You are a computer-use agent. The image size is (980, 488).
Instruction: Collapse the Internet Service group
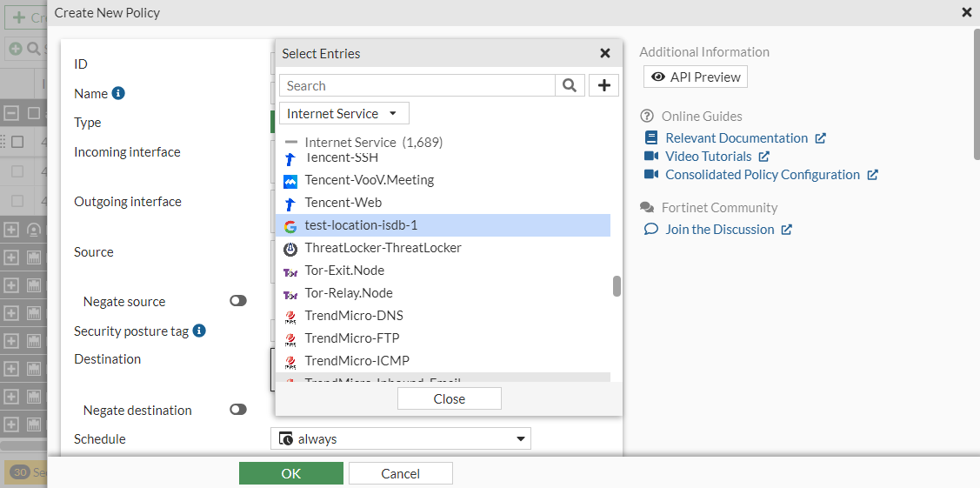pos(290,142)
